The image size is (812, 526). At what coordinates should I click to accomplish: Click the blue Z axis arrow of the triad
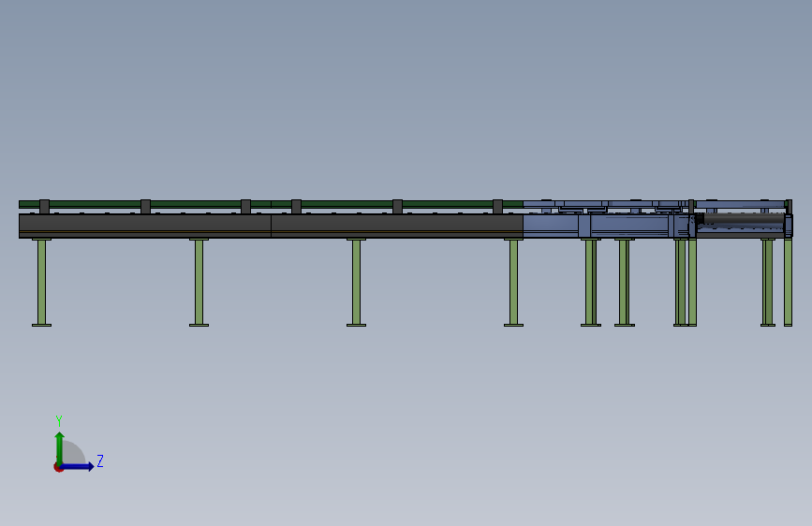(x=77, y=466)
